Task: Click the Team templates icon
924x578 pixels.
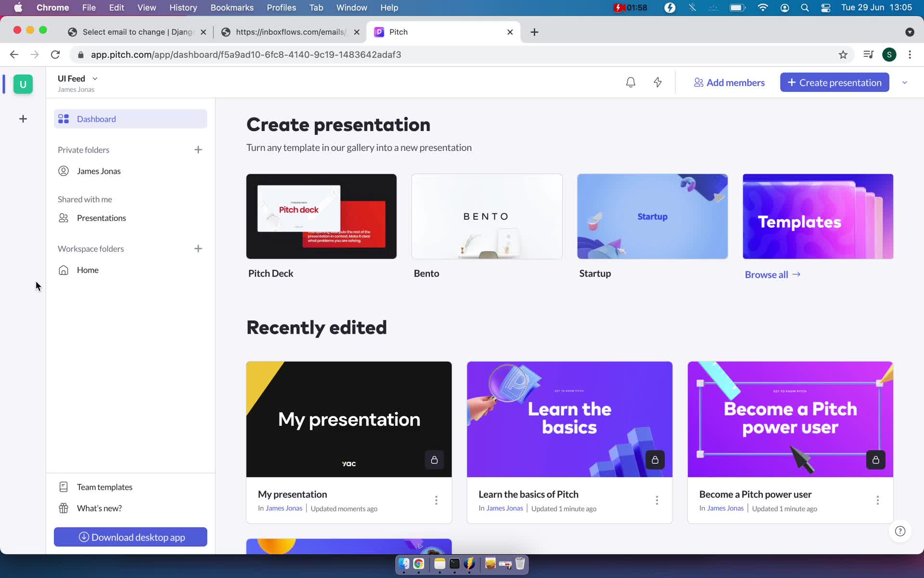Action: 63,487
